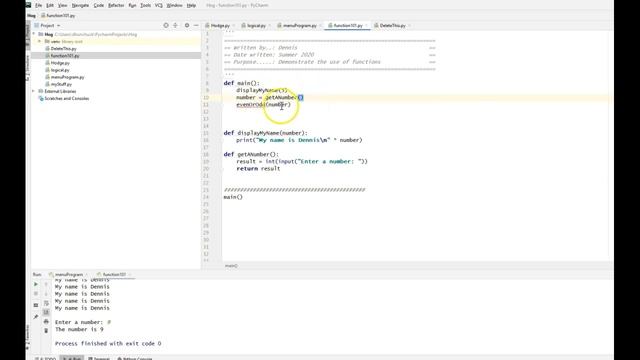The width and height of the screenshot is (640, 360).
Task: Select myStuff.py in project tree
Action: click(61, 84)
